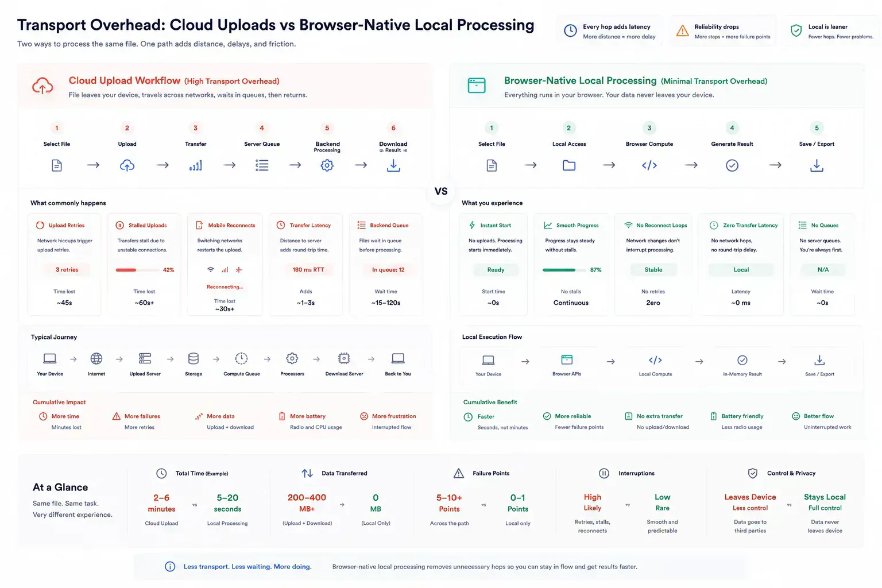Screen dimensions: 882x588
Task: Click the More battery icon
Action: 282,416
